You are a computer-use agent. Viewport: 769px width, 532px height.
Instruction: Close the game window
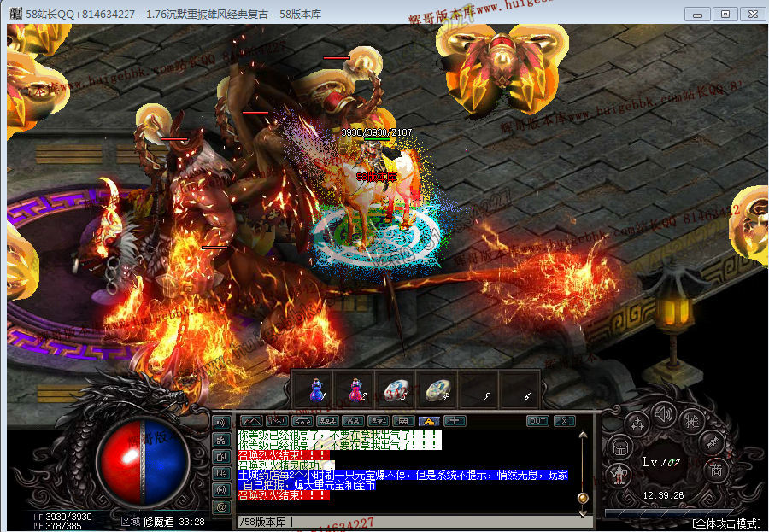(x=754, y=15)
